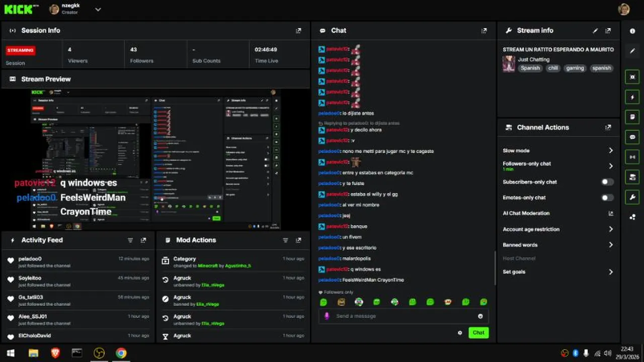Image resolution: width=644 pixels, height=362 pixels.
Task: Select Alee_SSJ01 entry in Activity Feed
Action: tap(78, 319)
